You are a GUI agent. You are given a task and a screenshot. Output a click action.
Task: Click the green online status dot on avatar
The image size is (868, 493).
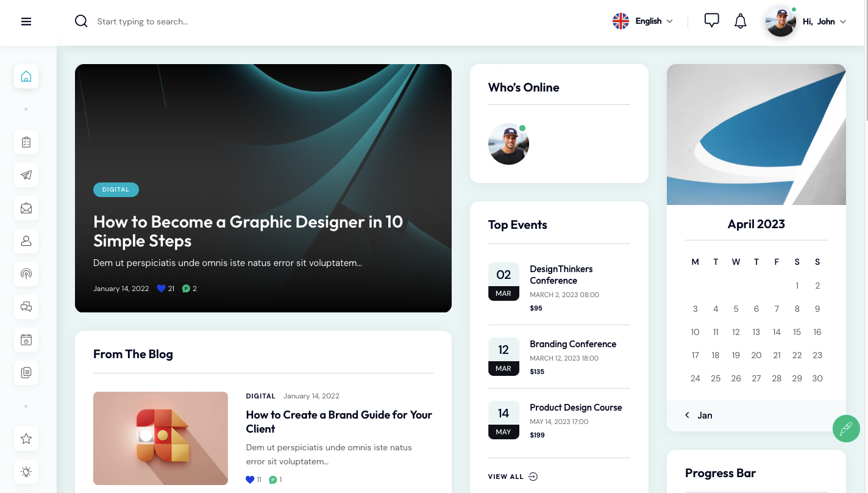click(x=792, y=10)
